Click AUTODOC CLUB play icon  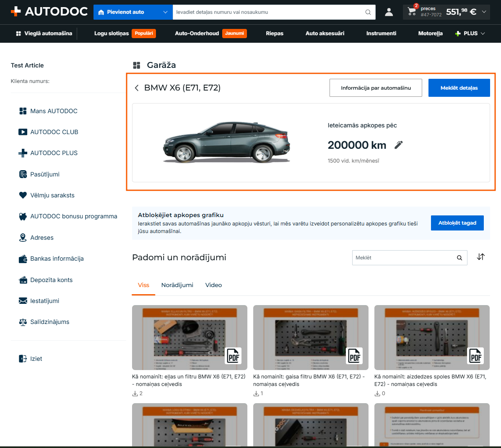[x=23, y=132]
